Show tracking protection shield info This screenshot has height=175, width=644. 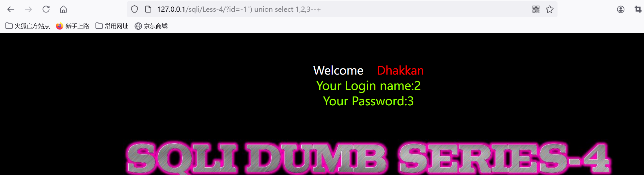(x=134, y=9)
